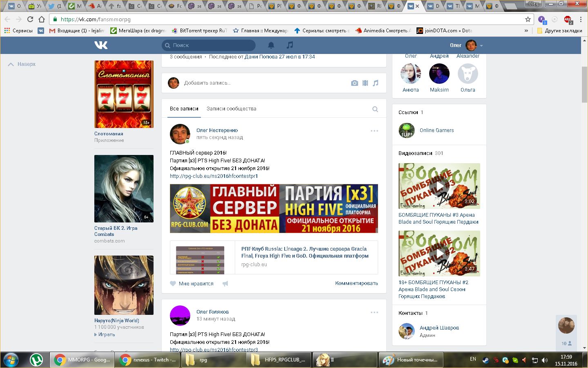Open Steam tray icon
The height and width of the screenshot is (368, 588).
click(x=486, y=360)
